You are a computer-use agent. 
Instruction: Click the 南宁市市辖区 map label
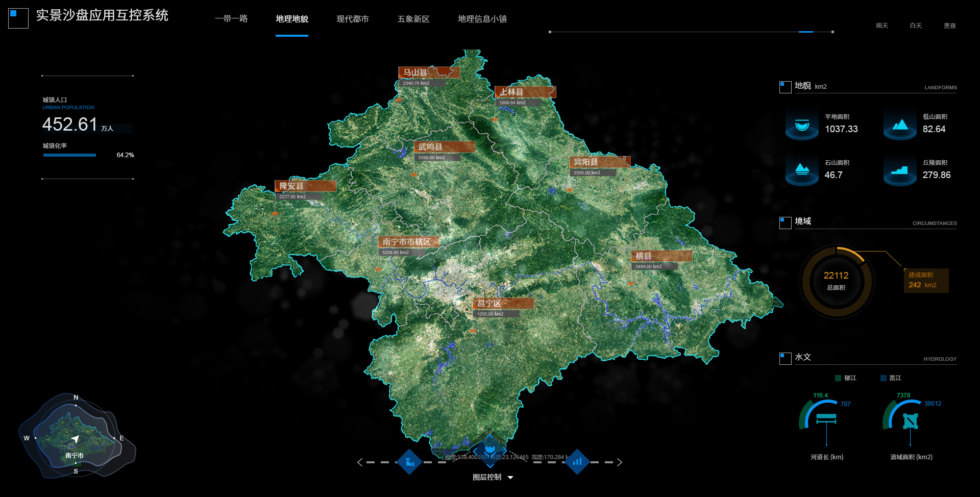pos(408,242)
